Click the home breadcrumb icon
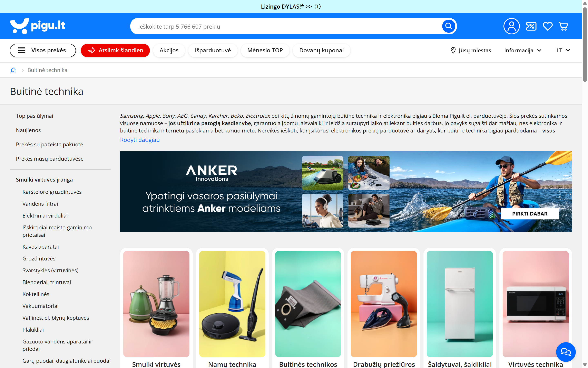Image resolution: width=588 pixels, height=368 pixels. 13,70
